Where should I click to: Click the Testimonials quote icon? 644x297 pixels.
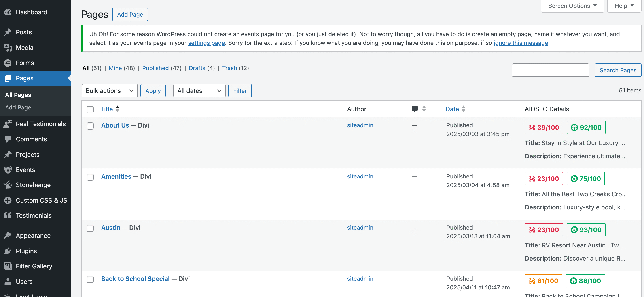[8, 215]
